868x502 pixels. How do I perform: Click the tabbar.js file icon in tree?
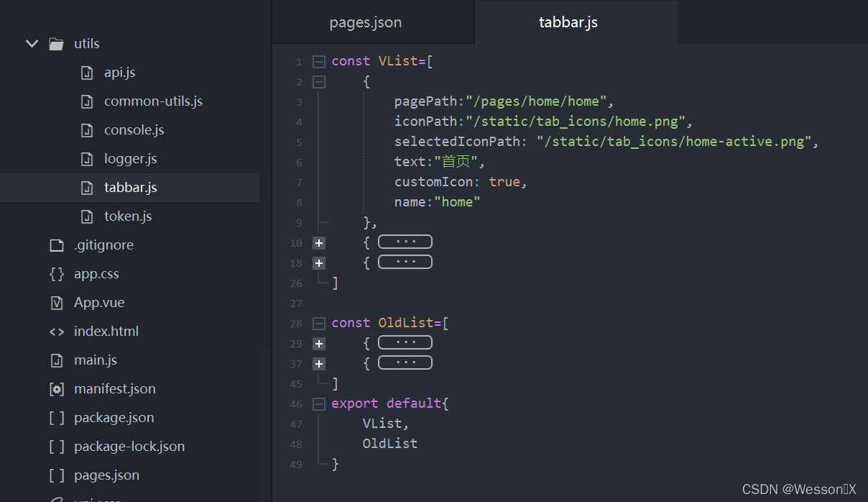(87, 188)
